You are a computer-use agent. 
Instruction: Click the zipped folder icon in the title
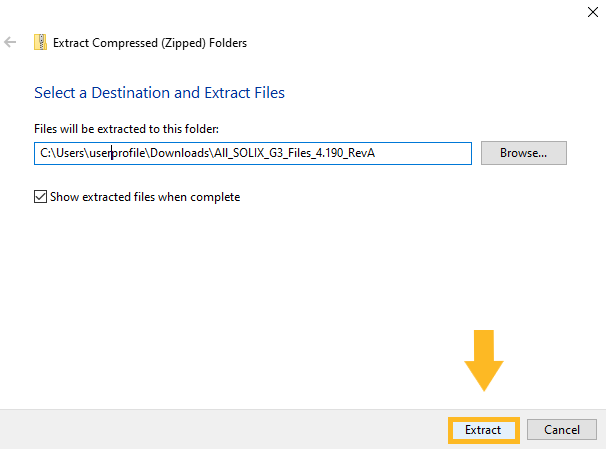coord(40,43)
